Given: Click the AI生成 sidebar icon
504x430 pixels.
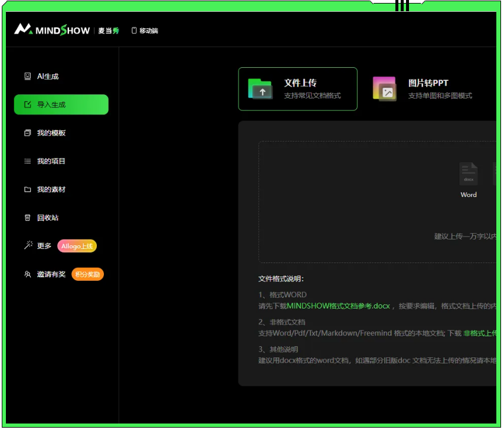Looking at the screenshot, I should pos(28,76).
